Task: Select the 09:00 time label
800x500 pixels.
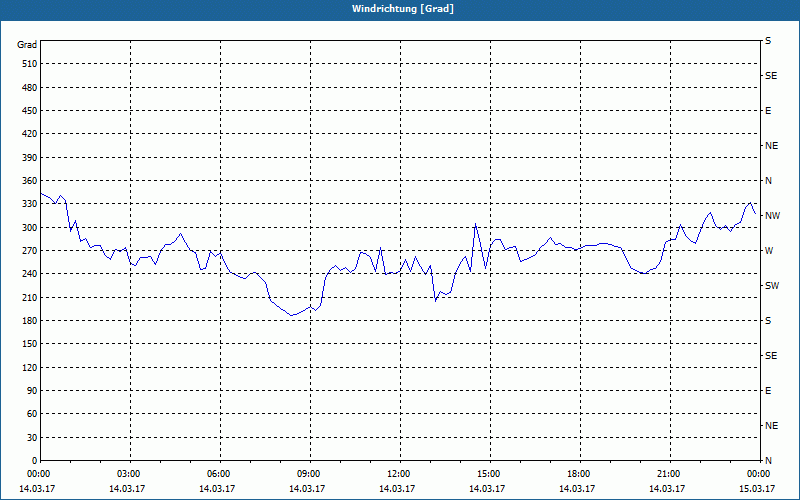Action: tap(308, 474)
